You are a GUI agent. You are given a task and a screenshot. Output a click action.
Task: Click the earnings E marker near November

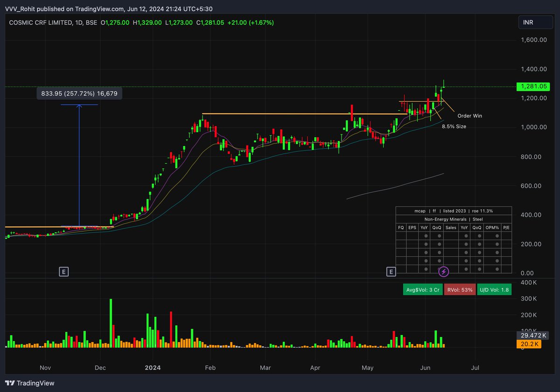pyautogui.click(x=63, y=271)
